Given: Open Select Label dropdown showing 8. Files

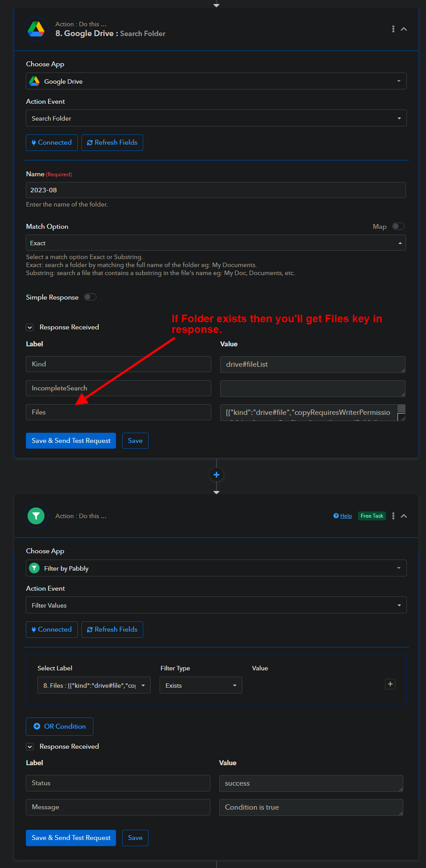Looking at the screenshot, I should pyautogui.click(x=94, y=685).
